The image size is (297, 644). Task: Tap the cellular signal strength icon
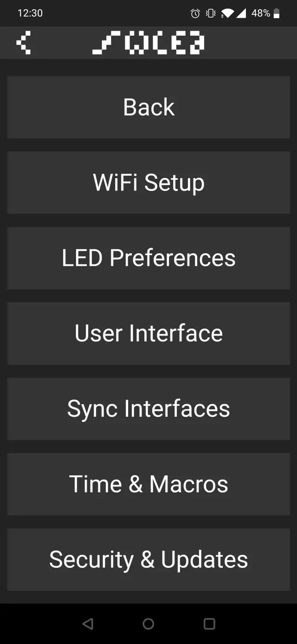coord(241,13)
